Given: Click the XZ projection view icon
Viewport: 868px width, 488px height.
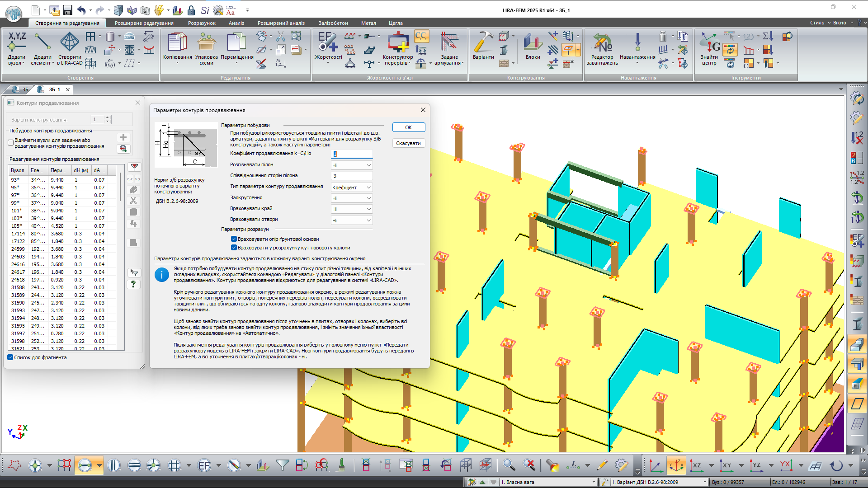Looking at the screenshot, I should coord(697,465).
